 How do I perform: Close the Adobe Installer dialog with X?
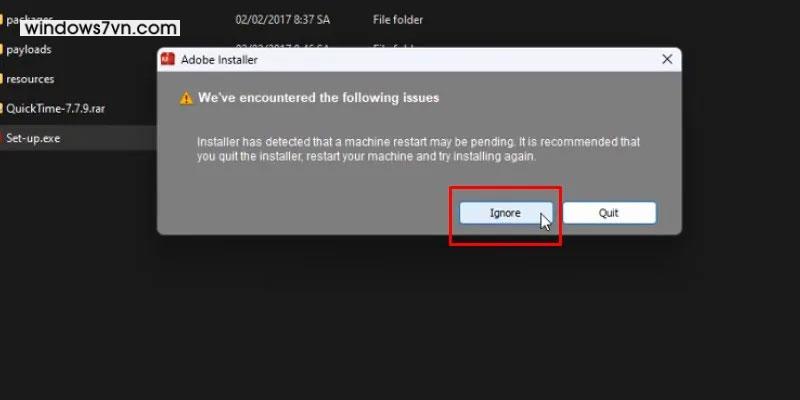click(x=667, y=59)
